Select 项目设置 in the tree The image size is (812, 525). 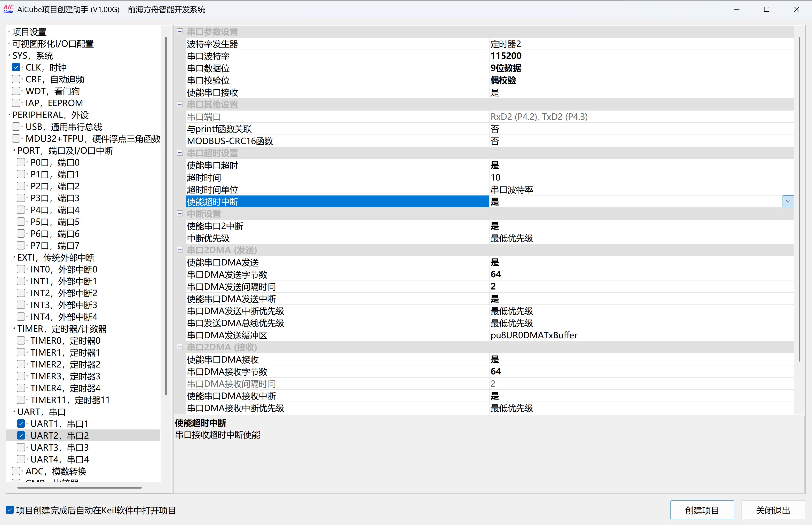(x=29, y=32)
